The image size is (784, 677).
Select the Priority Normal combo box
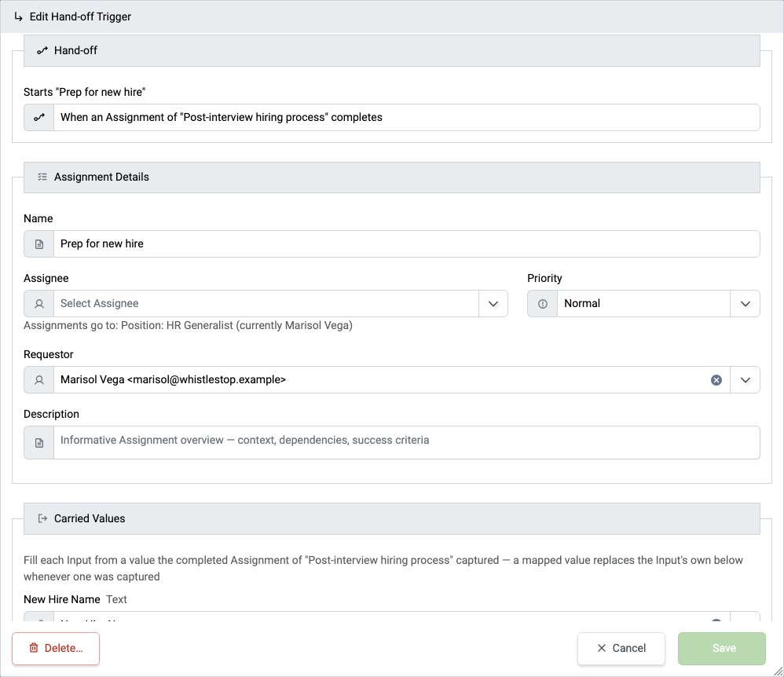click(643, 303)
